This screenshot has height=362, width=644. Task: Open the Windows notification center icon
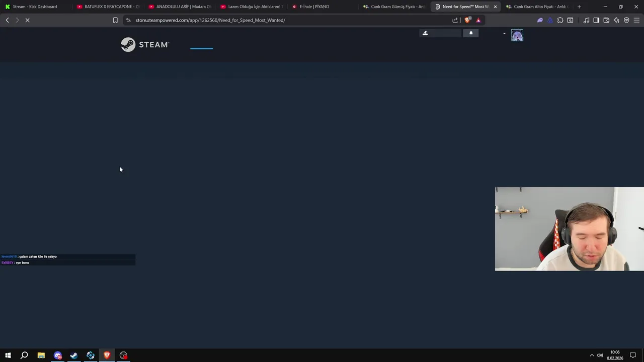pos(633,355)
